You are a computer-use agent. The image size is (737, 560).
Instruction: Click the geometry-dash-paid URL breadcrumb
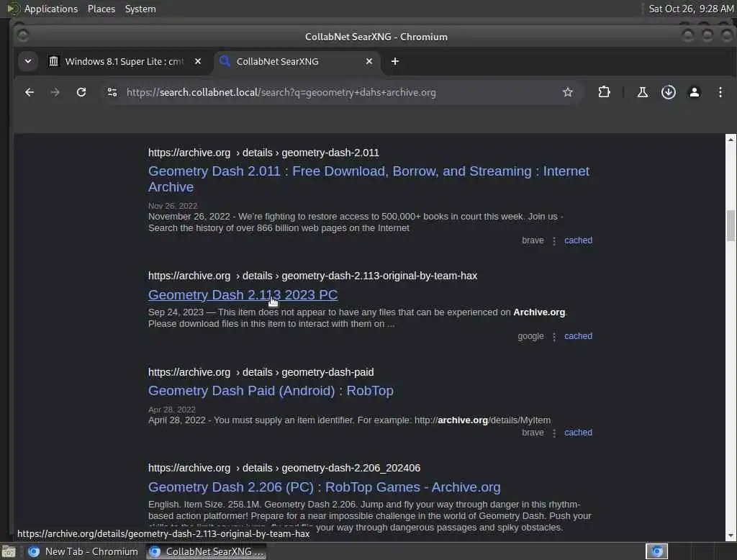coord(261,372)
